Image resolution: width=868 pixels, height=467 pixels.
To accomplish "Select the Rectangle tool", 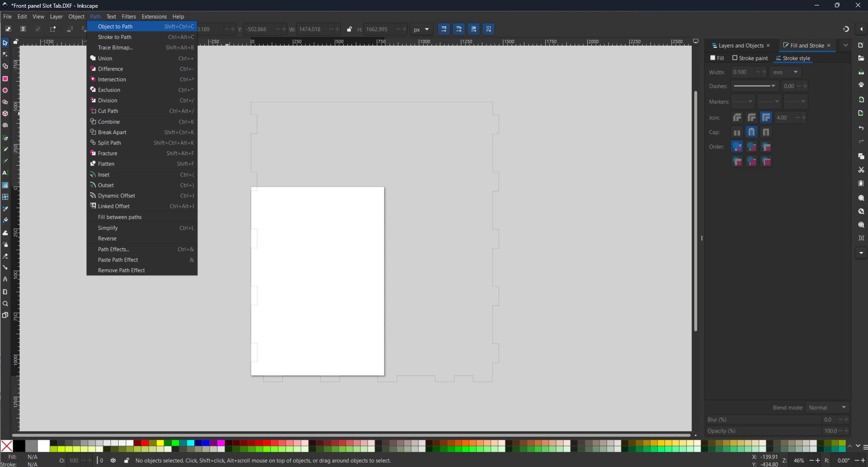I will click(5, 78).
